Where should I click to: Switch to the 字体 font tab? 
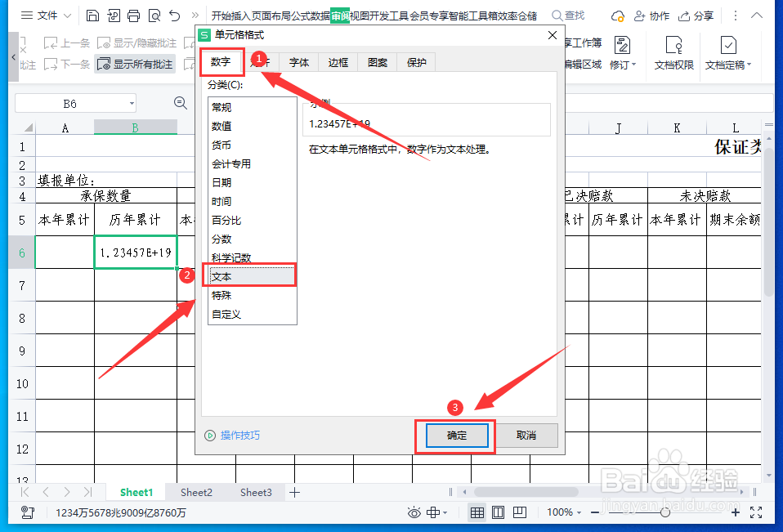[x=298, y=61]
